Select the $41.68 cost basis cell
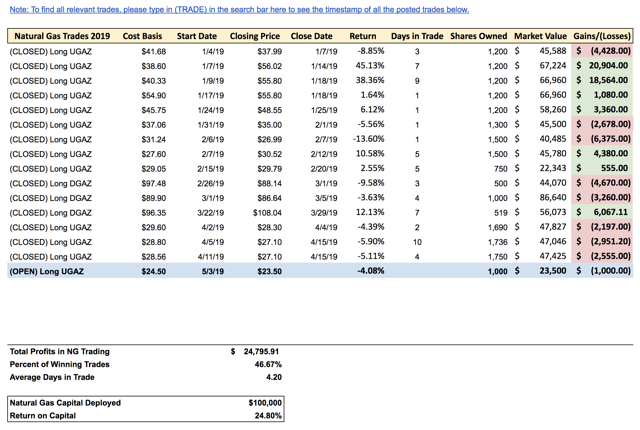640x430 pixels. (153, 51)
